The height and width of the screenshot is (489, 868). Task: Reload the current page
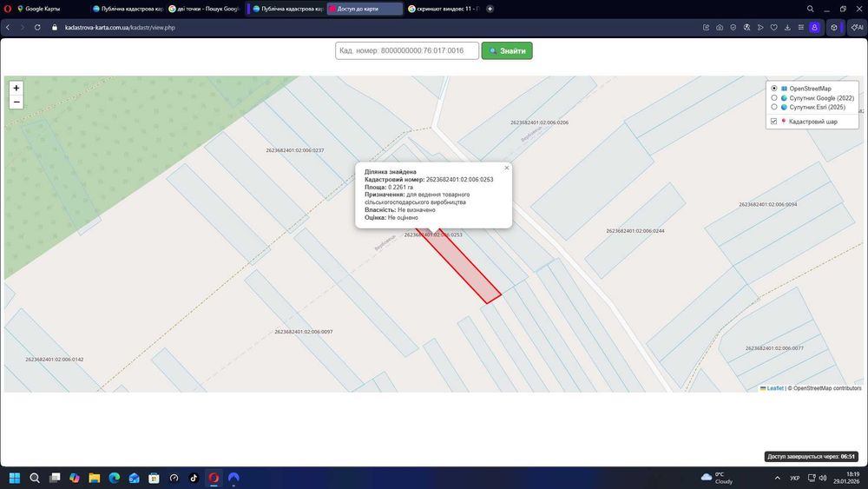[37, 27]
